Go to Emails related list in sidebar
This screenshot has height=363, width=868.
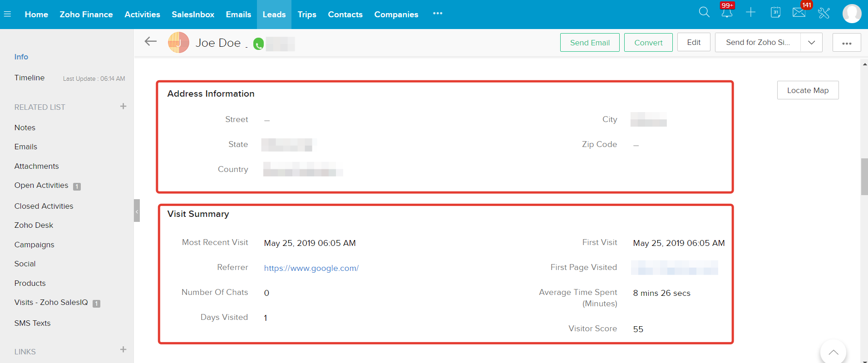tap(26, 147)
